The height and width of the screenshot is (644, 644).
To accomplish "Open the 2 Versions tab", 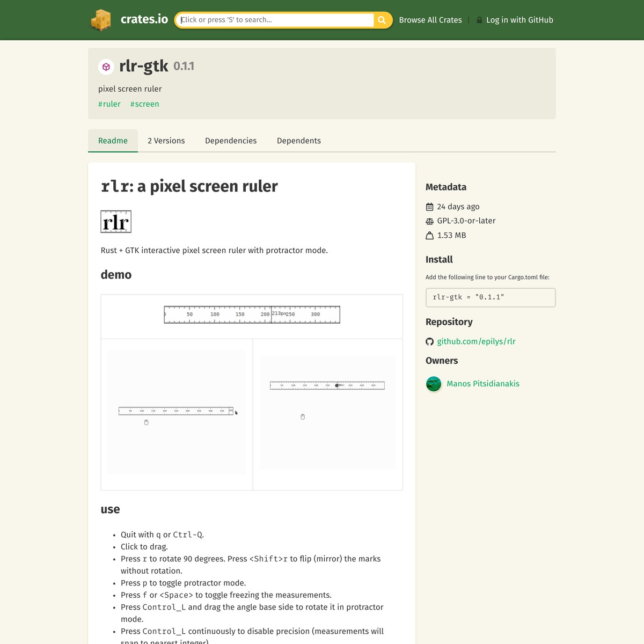I will click(x=166, y=141).
